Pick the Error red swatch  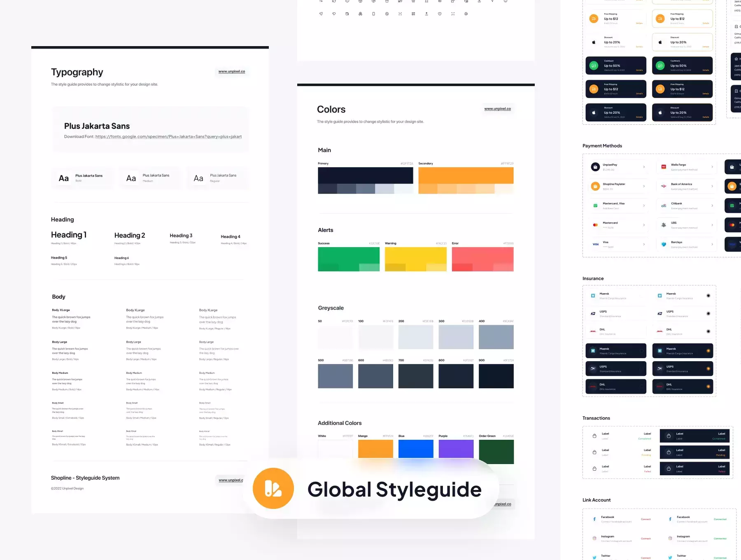click(483, 259)
